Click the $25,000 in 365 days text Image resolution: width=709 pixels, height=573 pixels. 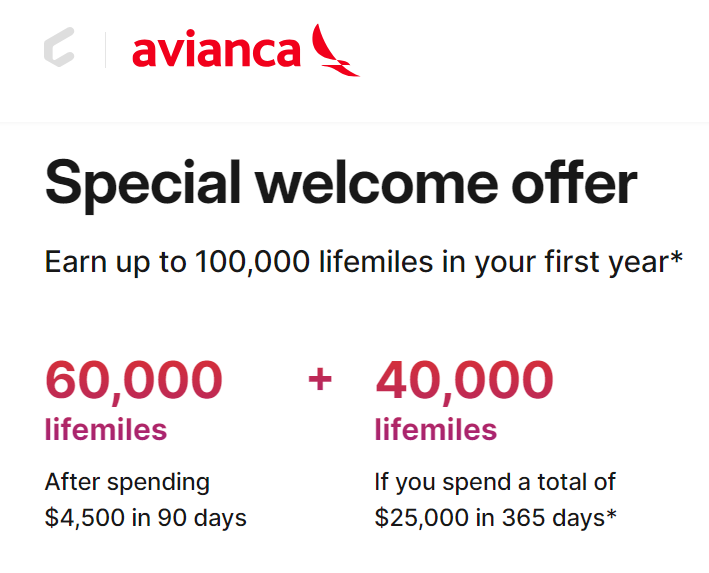click(x=490, y=517)
